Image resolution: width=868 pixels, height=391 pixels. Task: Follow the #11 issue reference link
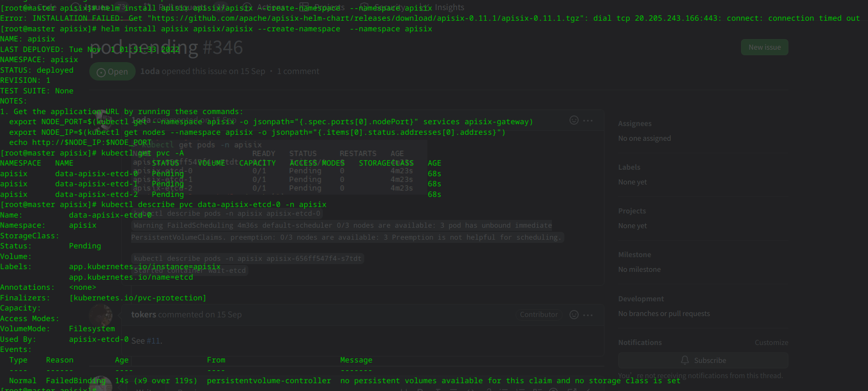153,341
